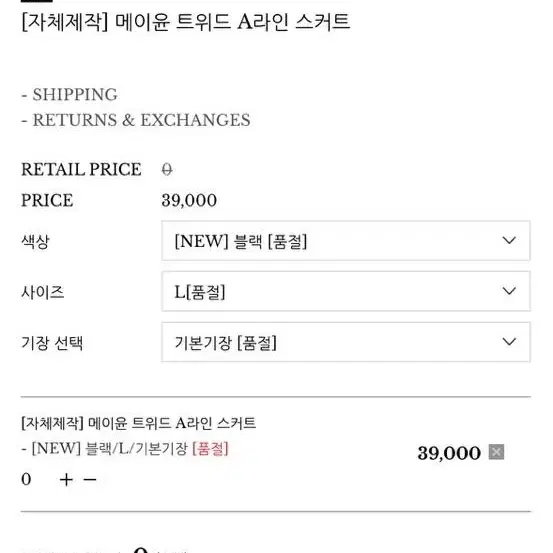Click the 색상 option label

35,242
